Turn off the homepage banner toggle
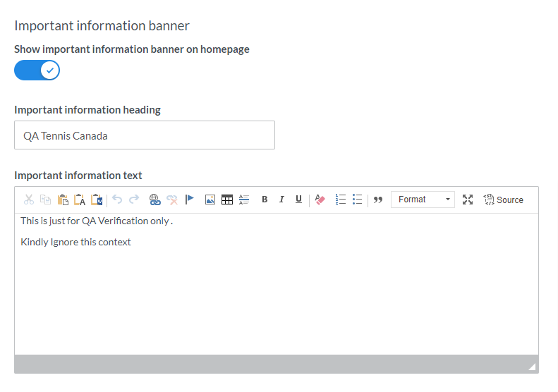The width and height of the screenshot is (558, 392). 37,70
